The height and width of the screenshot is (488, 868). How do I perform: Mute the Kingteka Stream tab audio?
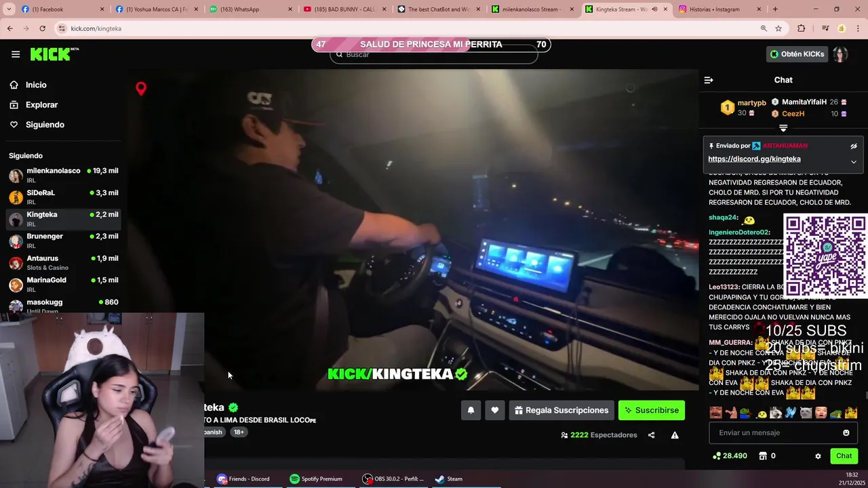tap(654, 9)
